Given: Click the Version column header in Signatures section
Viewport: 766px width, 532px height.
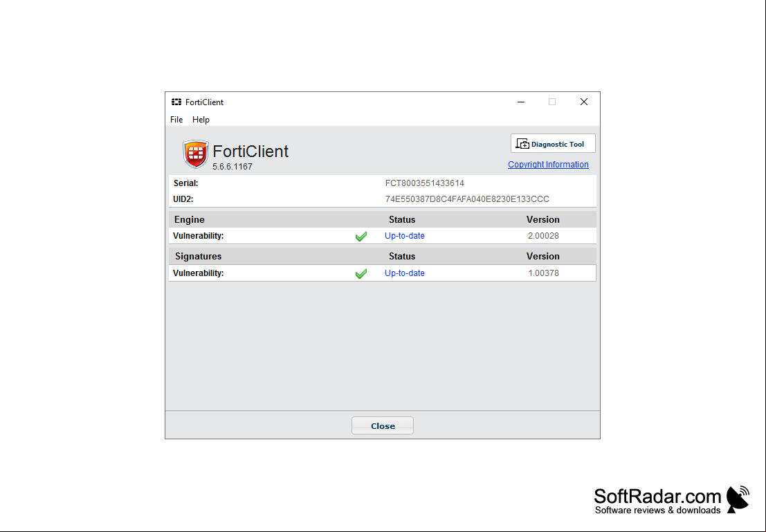Looking at the screenshot, I should point(542,257).
